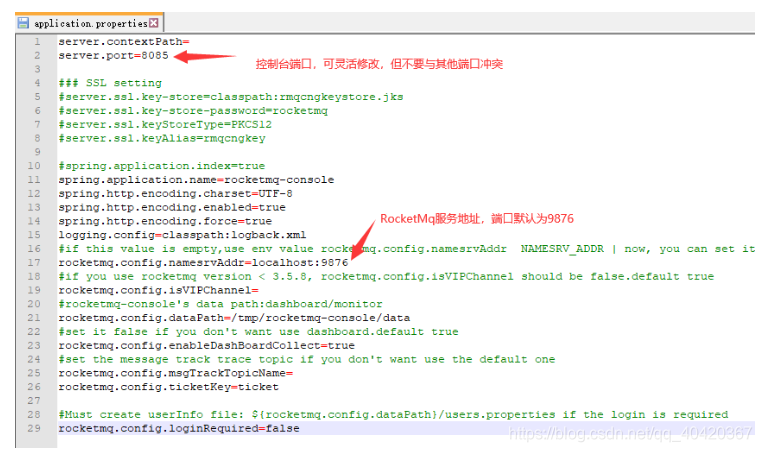The image size is (762, 452).
Task: Click the '#set the message track trace topic' comment
Action: tap(307, 360)
